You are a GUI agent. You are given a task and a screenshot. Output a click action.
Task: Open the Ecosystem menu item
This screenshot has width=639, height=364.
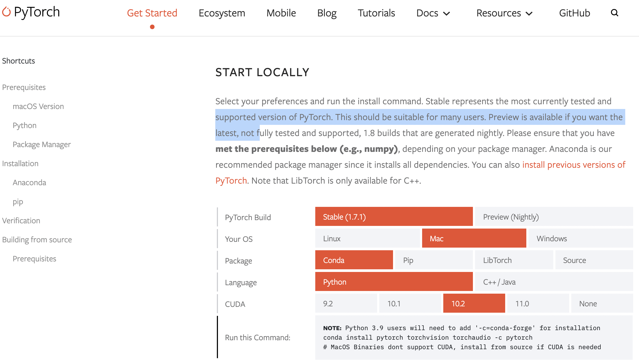click(222, 13)
